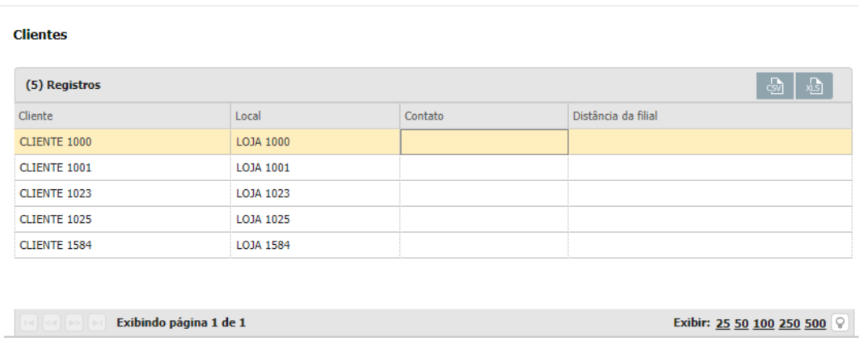Screen dimensions: 868x341
Task: Click the Contato cell of CLIENTE 1000
Action: (x=484, y=142)
